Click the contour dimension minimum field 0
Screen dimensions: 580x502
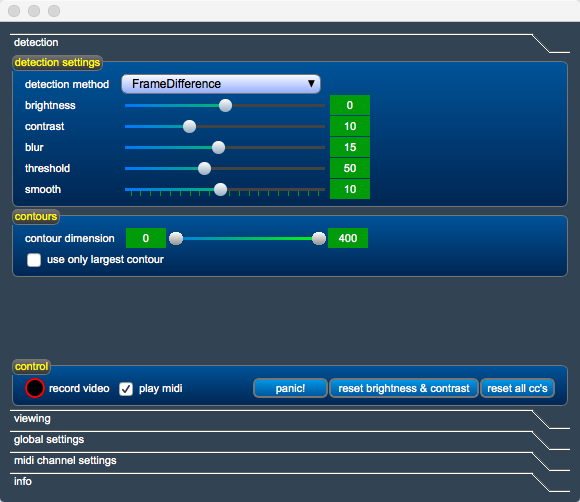[146, 238]
